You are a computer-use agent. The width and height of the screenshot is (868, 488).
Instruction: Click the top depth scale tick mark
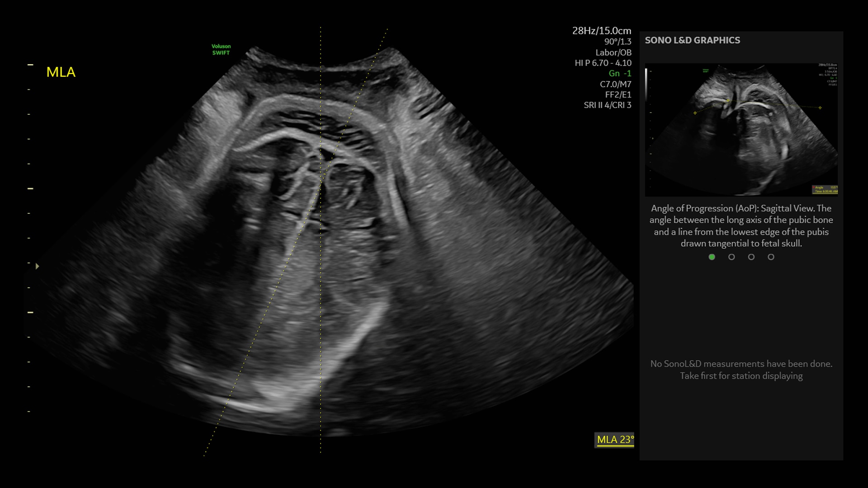30,65
